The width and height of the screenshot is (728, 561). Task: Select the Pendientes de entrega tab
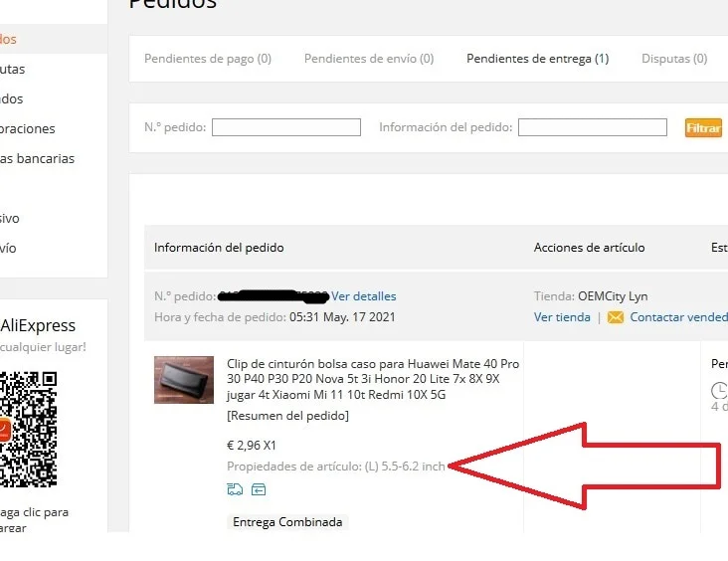click(x=538, y=59)
